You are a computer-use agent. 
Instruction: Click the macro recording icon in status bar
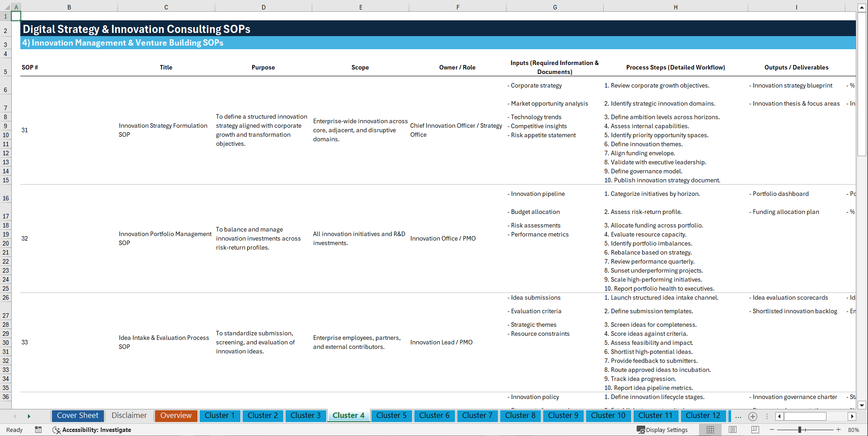click(x=38, y=430)
